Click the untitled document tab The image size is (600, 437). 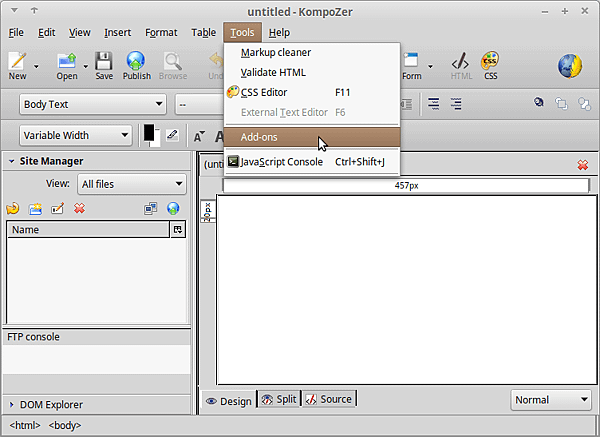pos(213,165)
